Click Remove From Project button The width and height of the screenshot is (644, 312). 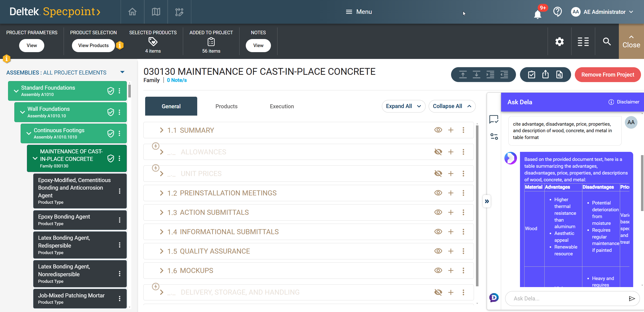pyautogui.click(x=608, y=75)
